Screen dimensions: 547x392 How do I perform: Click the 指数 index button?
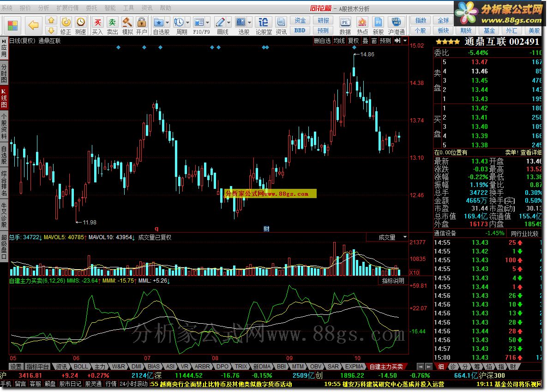click(x=421, y=21)
